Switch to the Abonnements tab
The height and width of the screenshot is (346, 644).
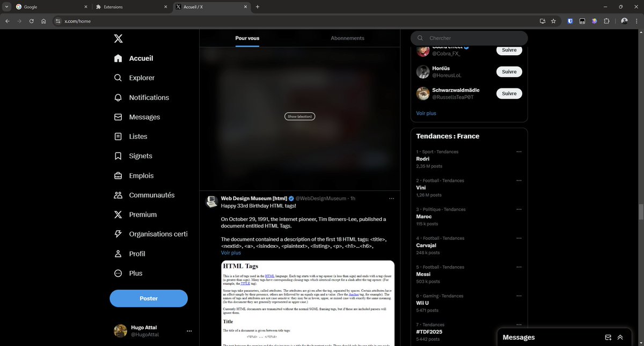(347, 38)
